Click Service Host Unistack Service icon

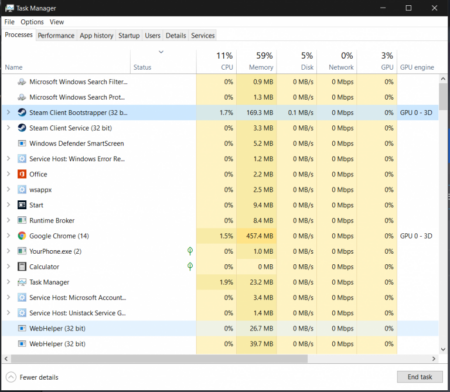point(22,313)
